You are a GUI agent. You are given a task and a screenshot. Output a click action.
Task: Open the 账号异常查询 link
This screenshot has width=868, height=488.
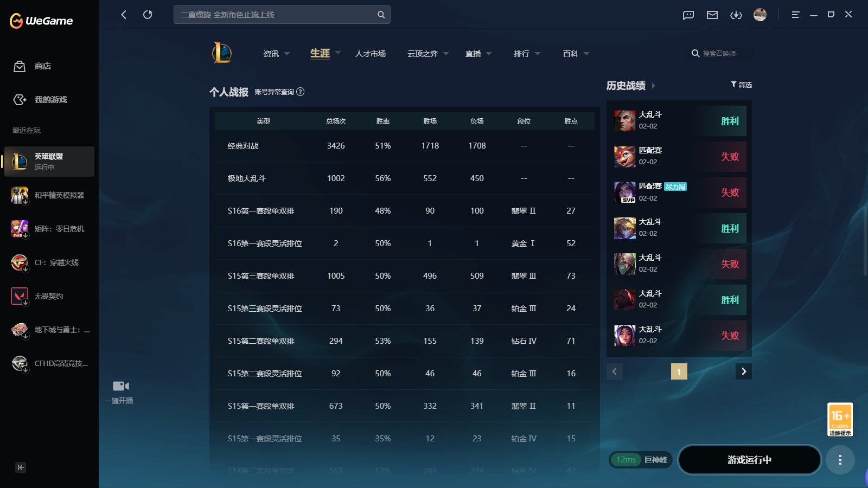click(275, 92)
